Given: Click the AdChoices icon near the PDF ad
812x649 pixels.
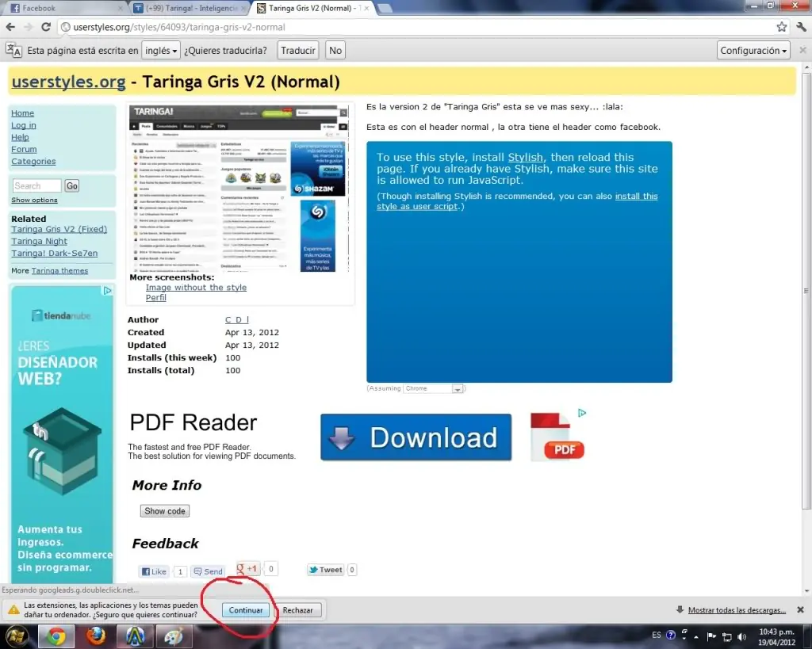Looking at the screenshot, I should point(582,413).
